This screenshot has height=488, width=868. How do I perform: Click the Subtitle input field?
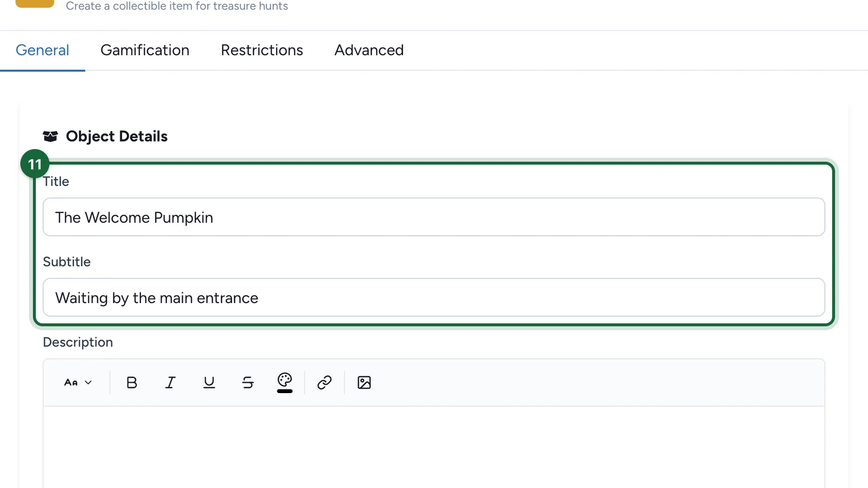[x=434, y=297]
